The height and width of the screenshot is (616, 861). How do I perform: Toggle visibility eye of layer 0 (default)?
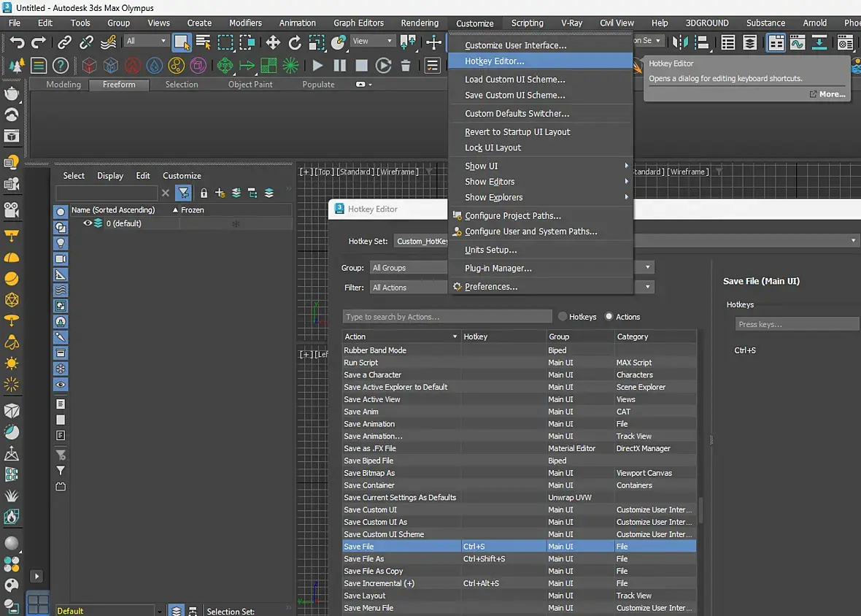pos(88,223)
